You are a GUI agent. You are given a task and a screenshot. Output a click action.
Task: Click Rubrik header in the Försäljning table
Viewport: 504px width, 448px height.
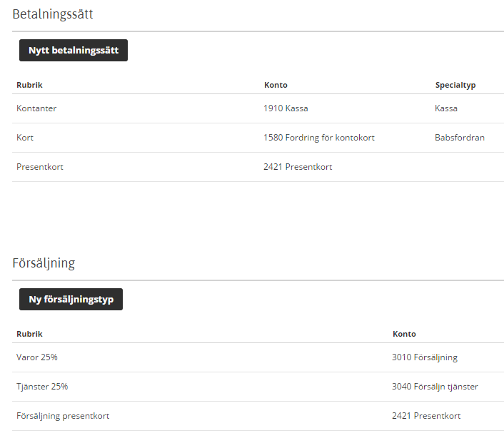tap(30, 334)
